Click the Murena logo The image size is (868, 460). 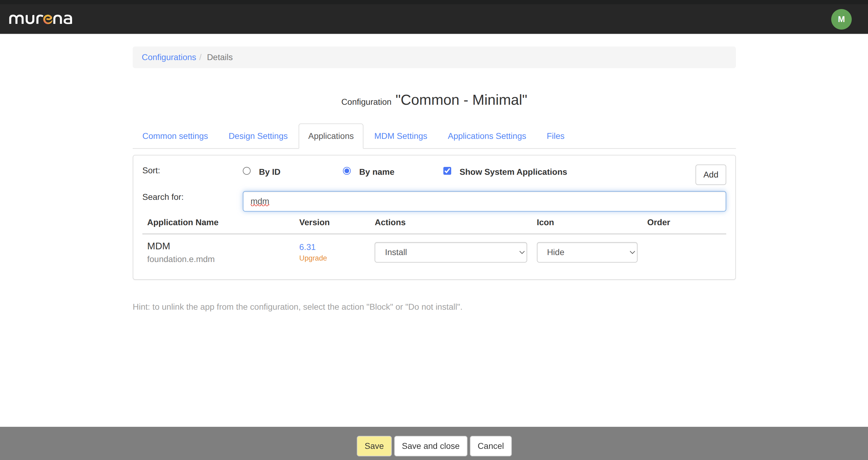[40, 19]
